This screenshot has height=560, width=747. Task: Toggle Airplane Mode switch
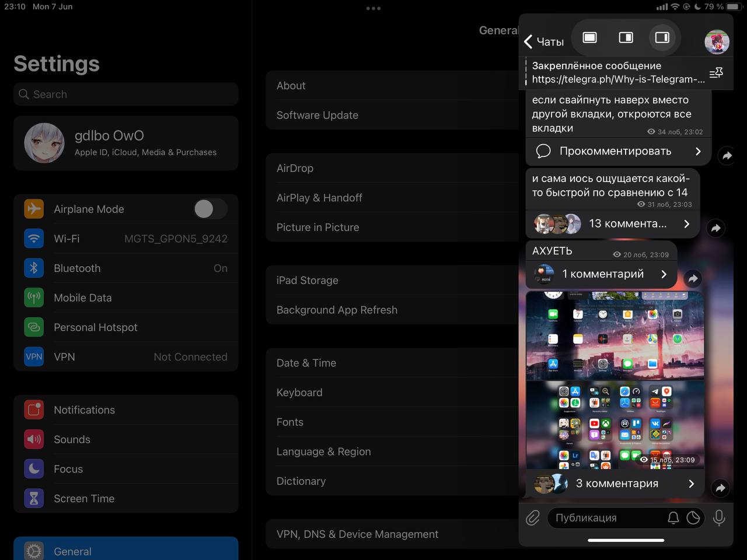pyautogui.click(x=211, y=209)
